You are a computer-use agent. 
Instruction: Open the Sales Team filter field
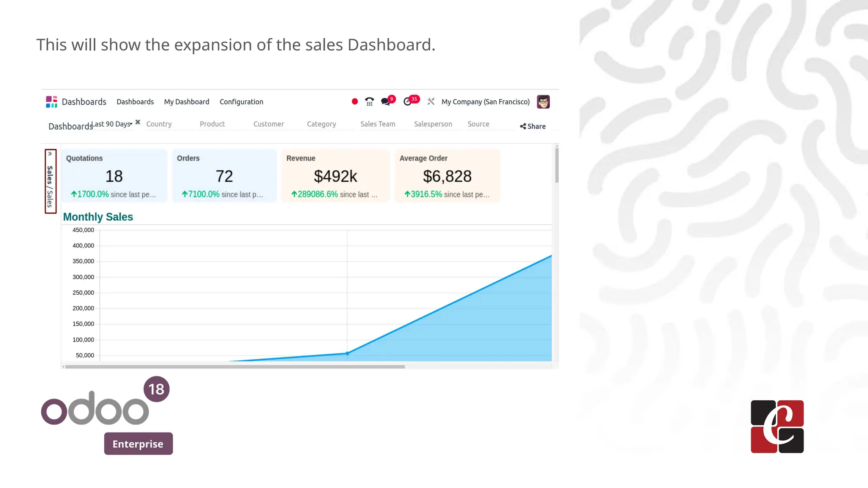point(378,124)
